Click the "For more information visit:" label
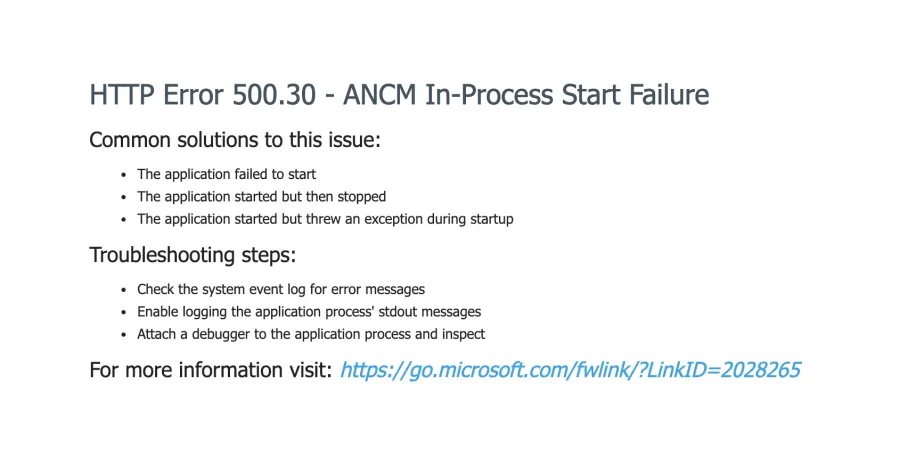The height and width of the screenshot is (455, 900). (x=210, y=370)
